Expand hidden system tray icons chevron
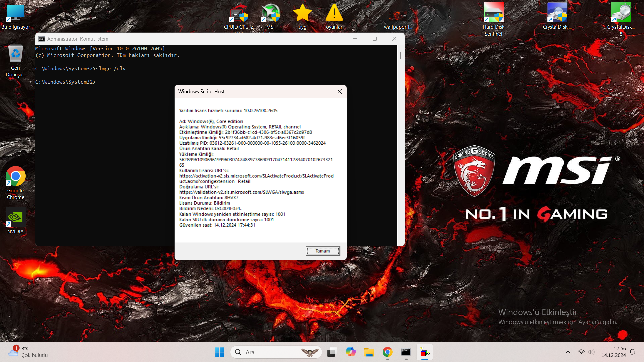This screenshot has height=362, width=644. [x=568, y=352]
